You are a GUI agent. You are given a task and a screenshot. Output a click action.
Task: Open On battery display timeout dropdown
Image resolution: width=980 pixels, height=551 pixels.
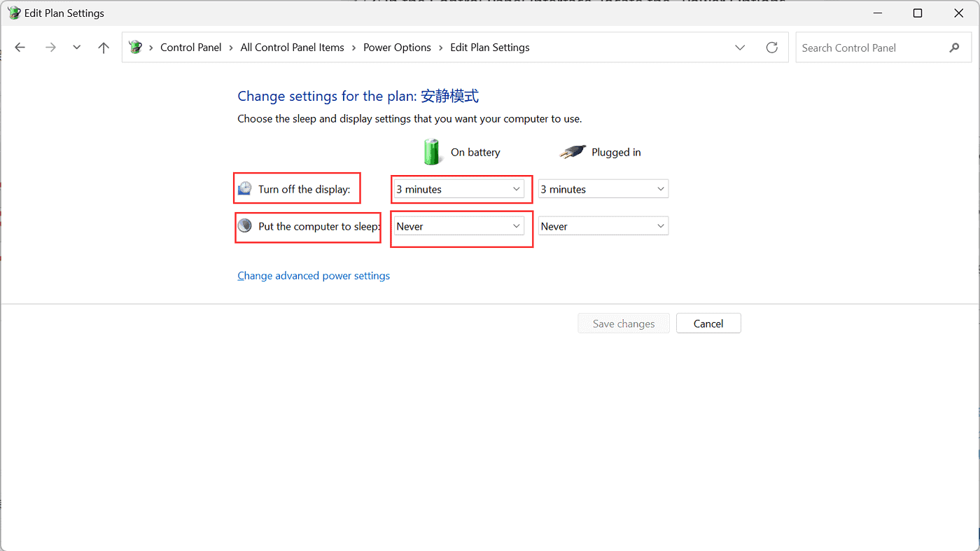[458, 189]
